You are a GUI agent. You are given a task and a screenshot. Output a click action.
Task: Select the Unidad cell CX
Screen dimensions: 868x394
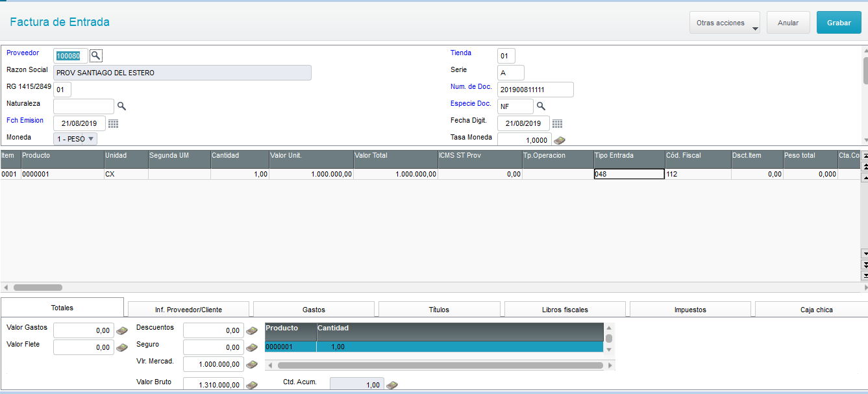tap(126, 174)
